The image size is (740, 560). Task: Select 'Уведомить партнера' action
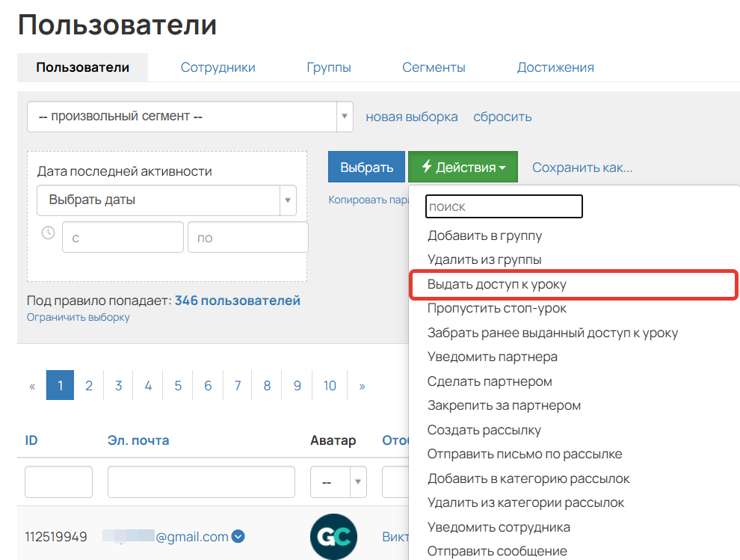(493, 357)
